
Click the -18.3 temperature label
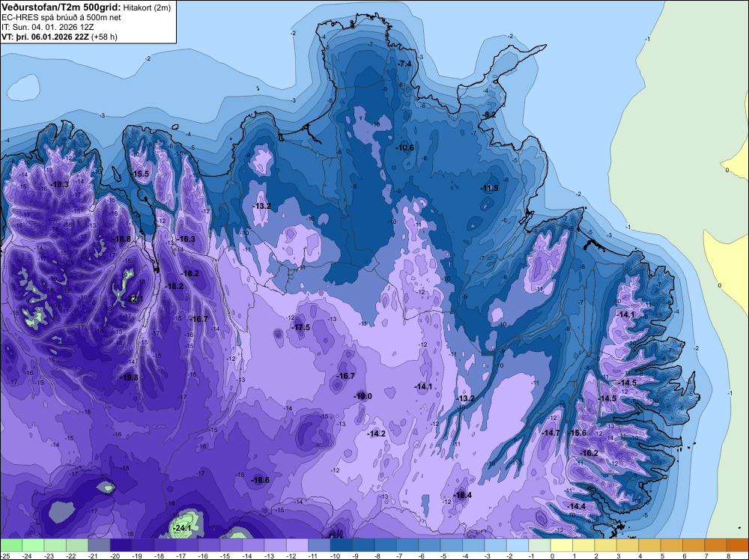click(x=60, y=184)
